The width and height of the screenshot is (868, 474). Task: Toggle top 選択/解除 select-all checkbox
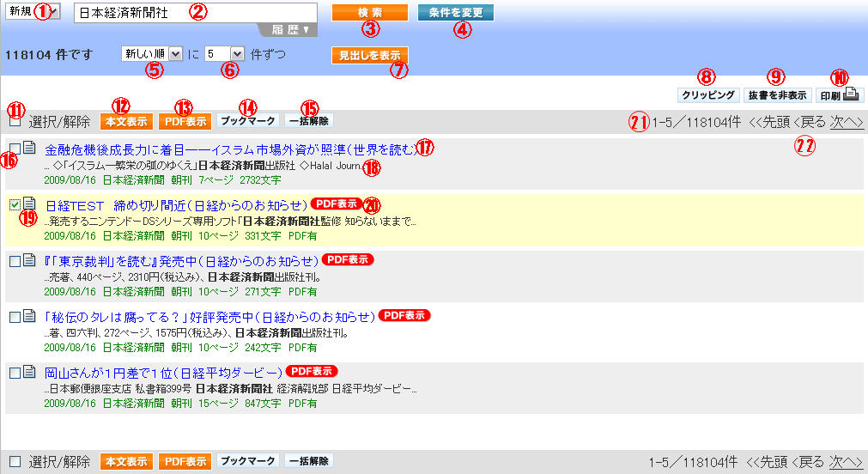point(15,121)
